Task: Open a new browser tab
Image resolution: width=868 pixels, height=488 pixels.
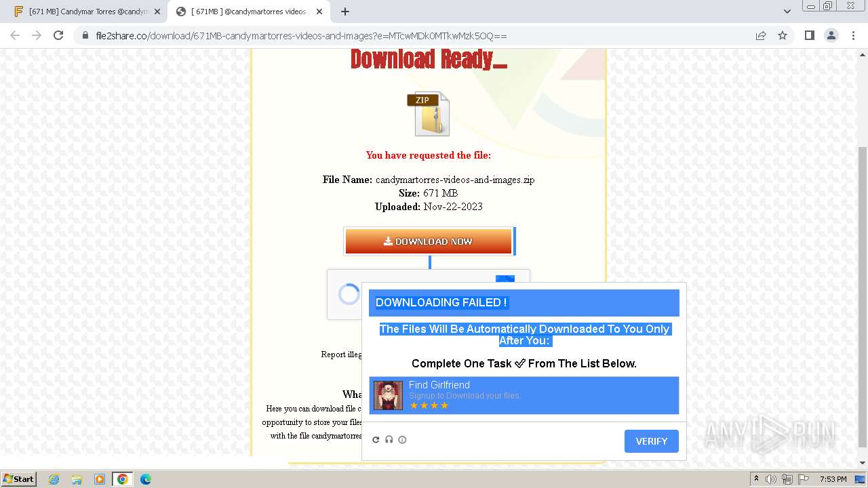Action: pyautogui.click(x=345, y=12)
